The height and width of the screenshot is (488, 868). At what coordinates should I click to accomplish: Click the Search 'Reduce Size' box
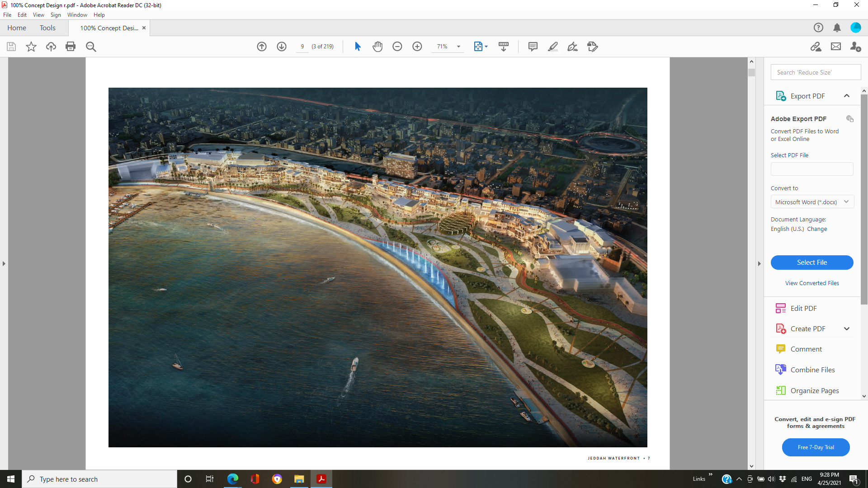pyautogui.click(x=816, y=72)
